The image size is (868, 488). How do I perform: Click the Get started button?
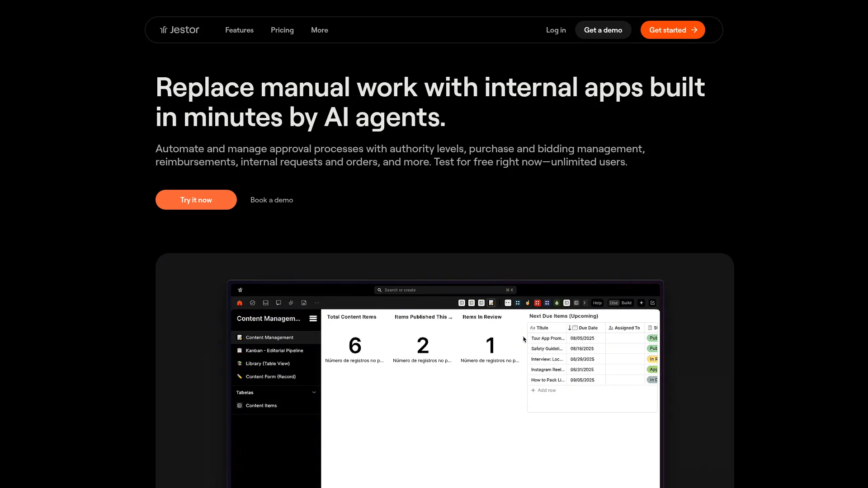(x=672, y=30)
